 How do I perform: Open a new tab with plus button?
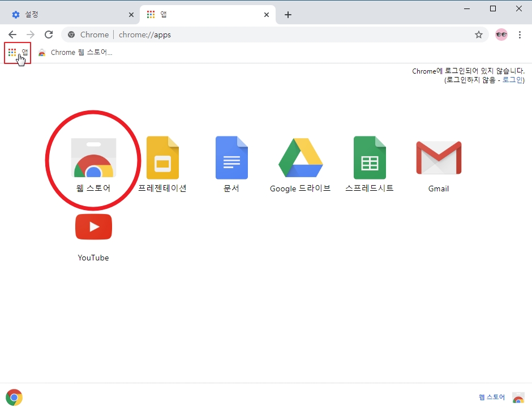point(288,15)
